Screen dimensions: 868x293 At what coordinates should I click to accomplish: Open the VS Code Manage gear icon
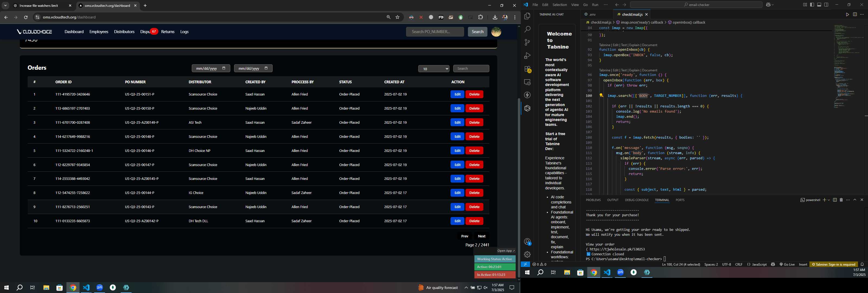pyautogui.click(x=527, y=254)
